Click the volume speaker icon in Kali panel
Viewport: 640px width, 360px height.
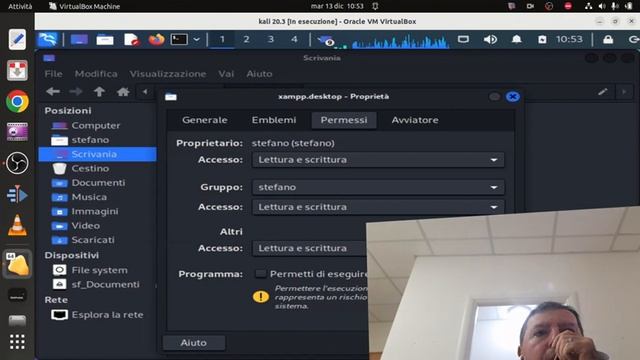pos(490,40)
